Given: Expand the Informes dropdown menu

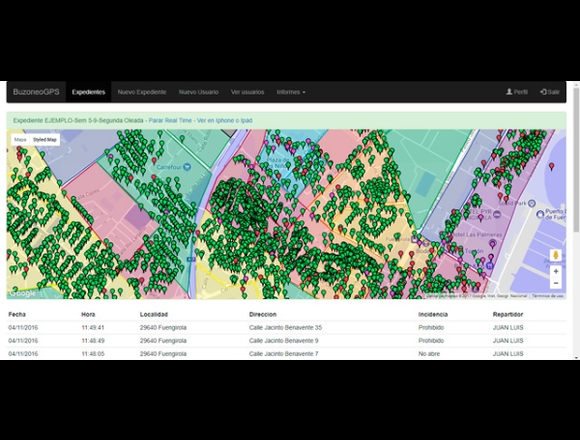Looking at the screenshot, I should 291,92.
